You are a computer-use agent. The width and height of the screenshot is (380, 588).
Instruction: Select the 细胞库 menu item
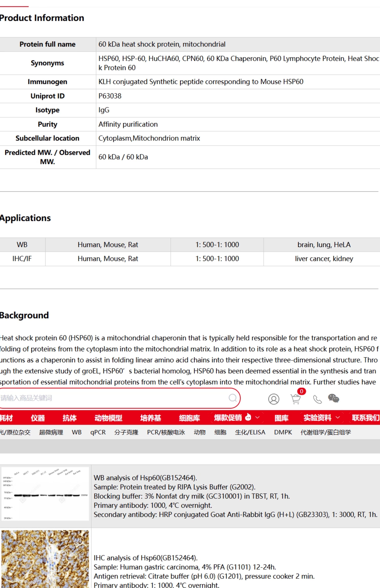tap(189, 418)
